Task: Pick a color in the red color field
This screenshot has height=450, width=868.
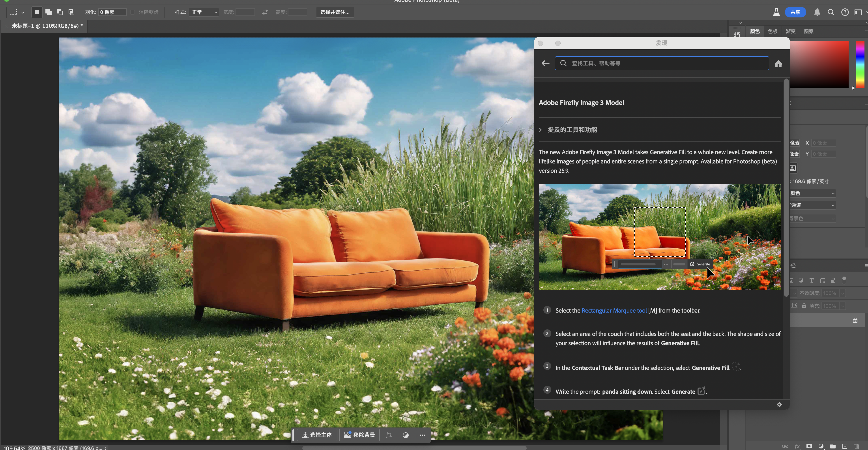Action: coord(819,65)
